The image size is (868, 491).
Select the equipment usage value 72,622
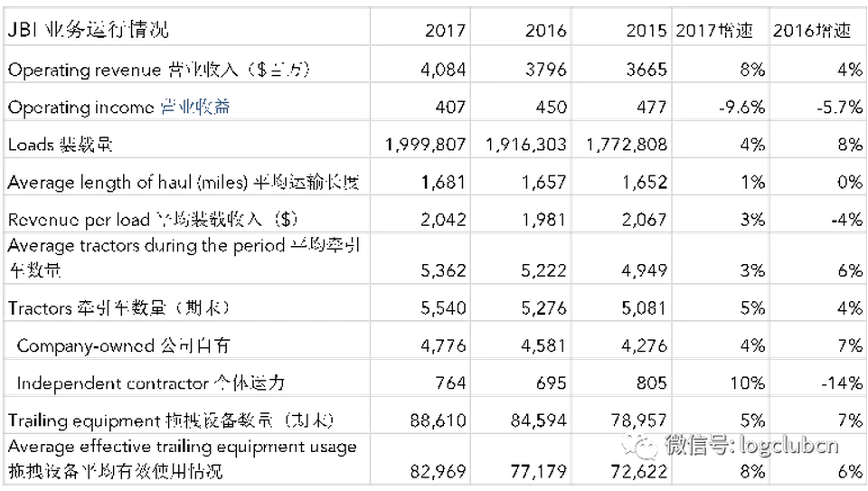coord(639,472)
